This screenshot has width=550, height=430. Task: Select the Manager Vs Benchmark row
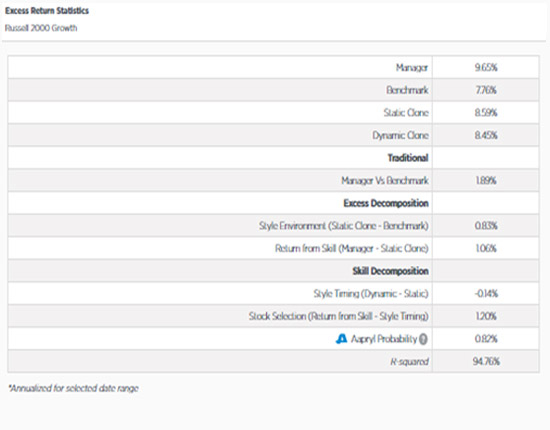coord(273,180)
